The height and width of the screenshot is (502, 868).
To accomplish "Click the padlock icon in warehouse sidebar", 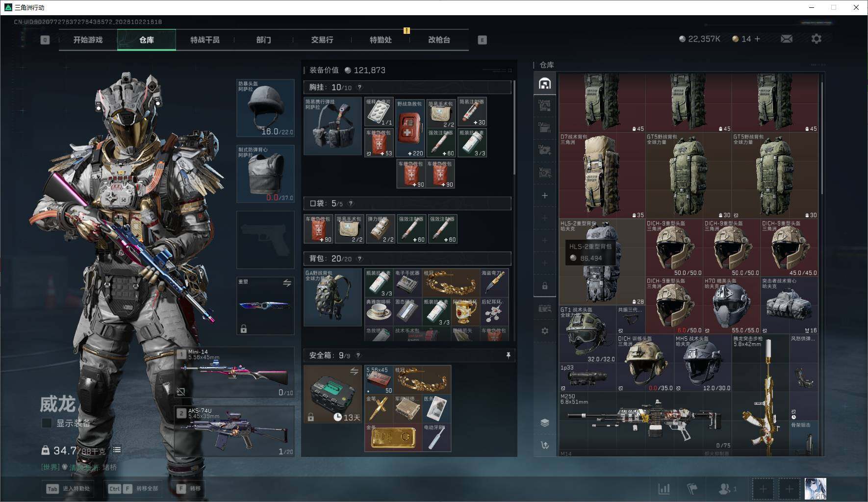I will tap(545, 286).
